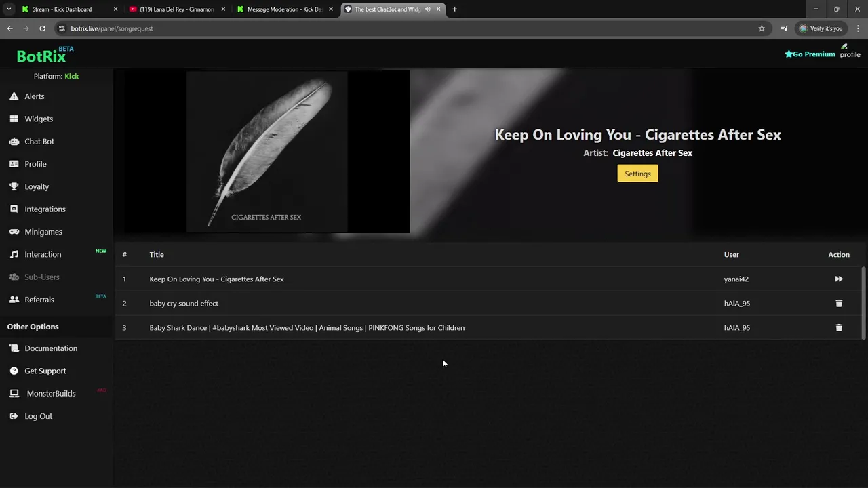Delete the Baby Shark Dance request
This screenshot has height=488, width=868.
[x=839, y=328]
